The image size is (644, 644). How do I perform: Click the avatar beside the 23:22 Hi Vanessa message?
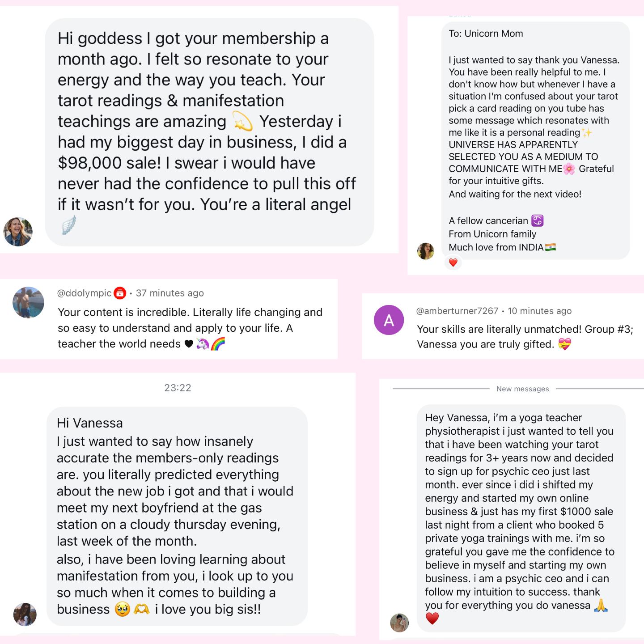click(x=25, y=614)
